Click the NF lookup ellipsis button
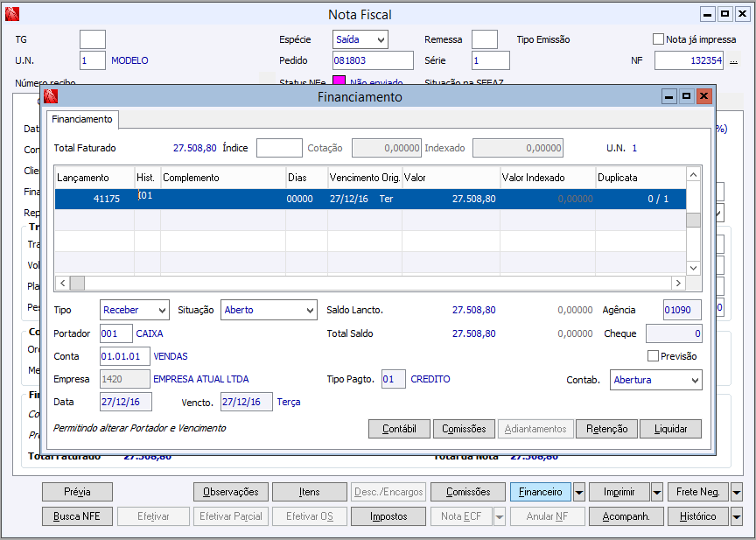 (x=733, y=60)
